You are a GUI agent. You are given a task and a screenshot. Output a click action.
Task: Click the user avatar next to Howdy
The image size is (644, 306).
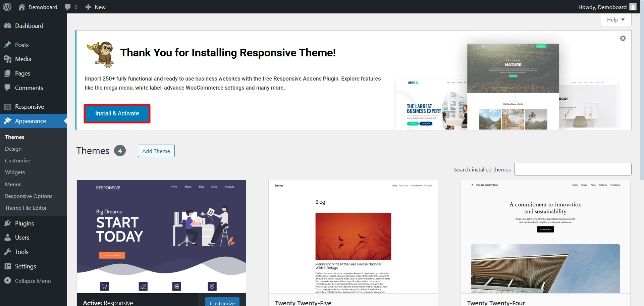tap(633, 7)
